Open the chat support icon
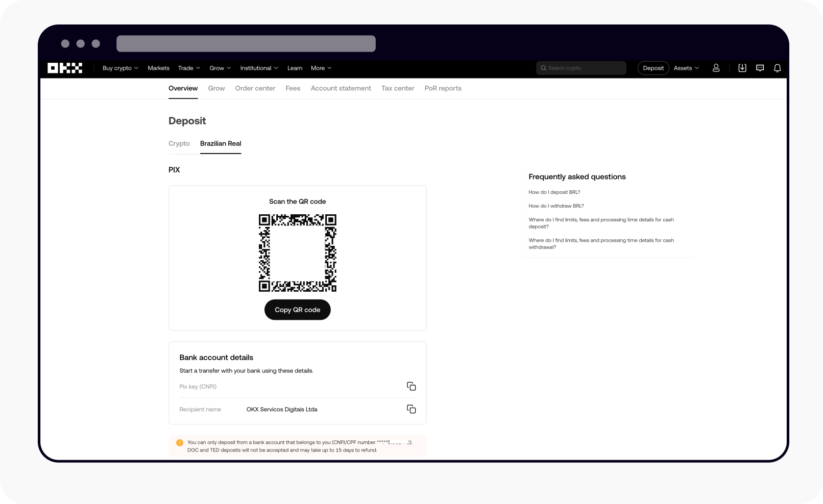The width and height of the screenshot is (823, 504). [760, 68]
